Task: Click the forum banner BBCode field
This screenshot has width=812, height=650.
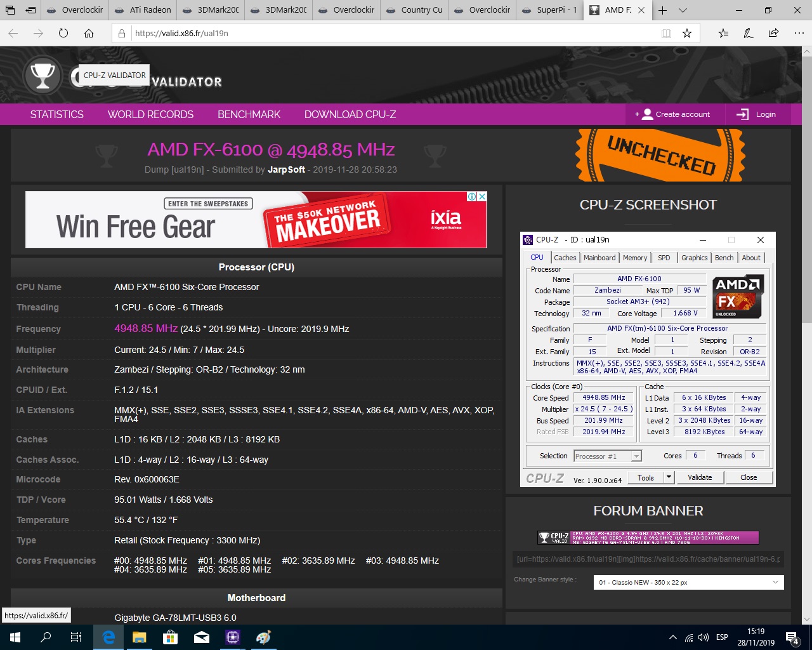Action: [x=648, y=559]
